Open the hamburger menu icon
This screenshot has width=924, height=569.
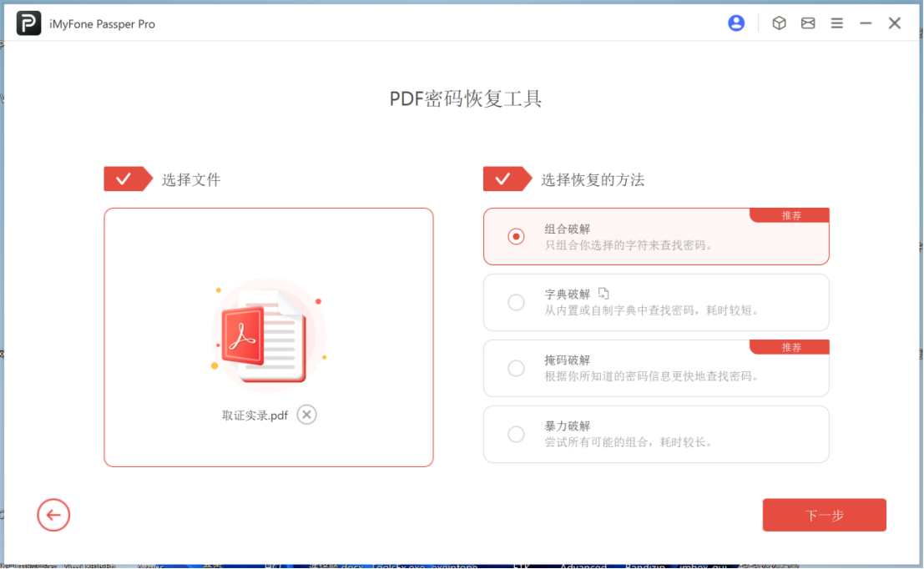(x=837, y=23)
